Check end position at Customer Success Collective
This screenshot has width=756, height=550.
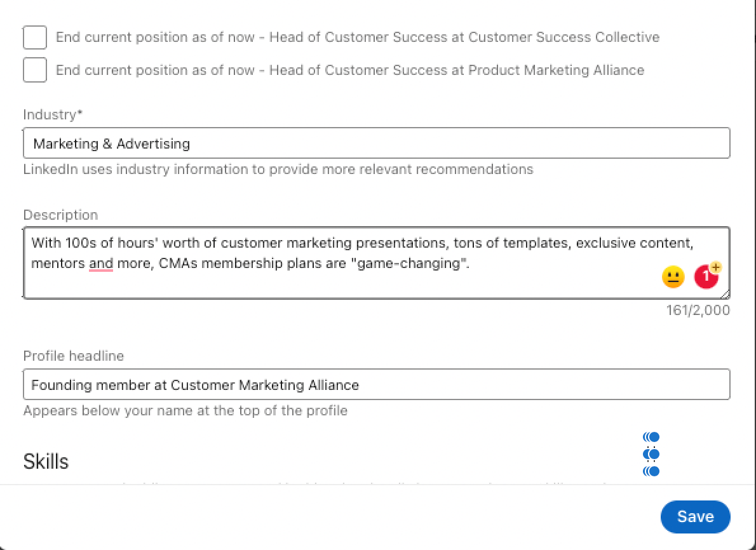[35, 37]
